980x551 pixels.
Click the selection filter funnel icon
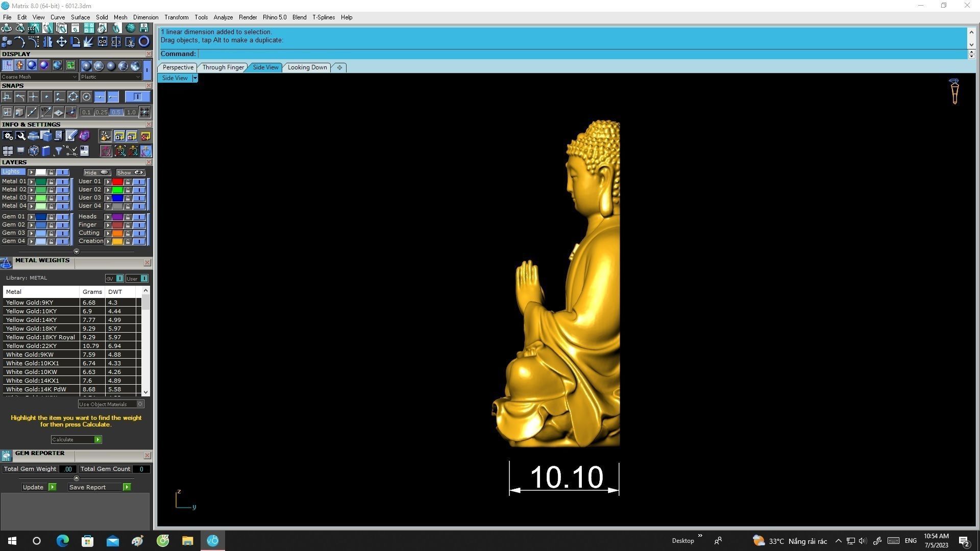[59, 151]
